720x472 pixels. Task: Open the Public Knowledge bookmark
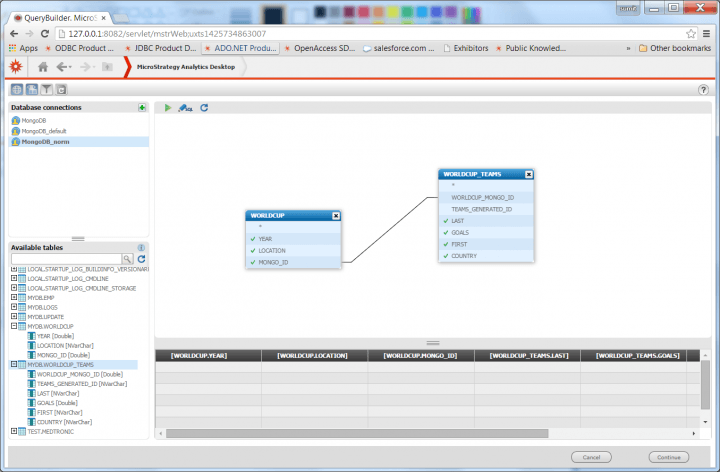[x=531, y=48]
